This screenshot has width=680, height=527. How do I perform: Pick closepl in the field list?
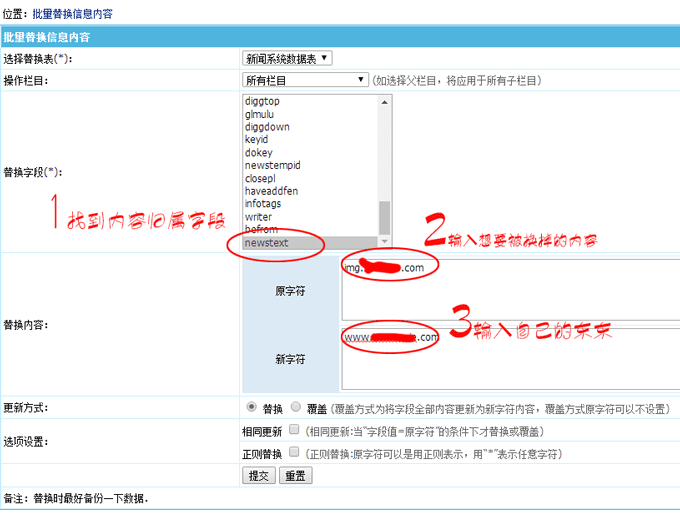262,179
